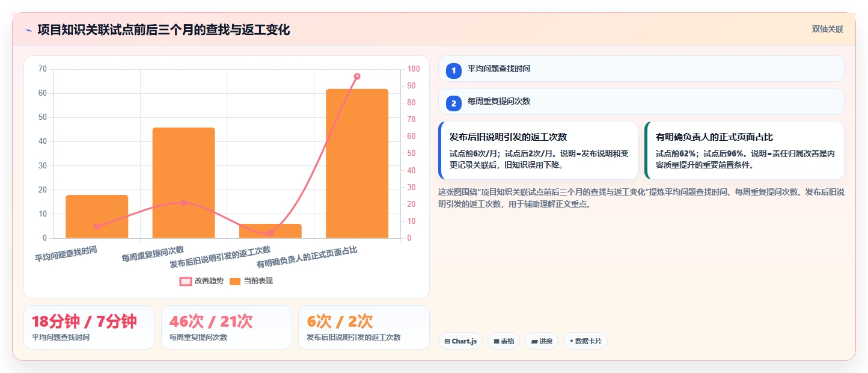Click the line point above the second bar

coord(183,203)
